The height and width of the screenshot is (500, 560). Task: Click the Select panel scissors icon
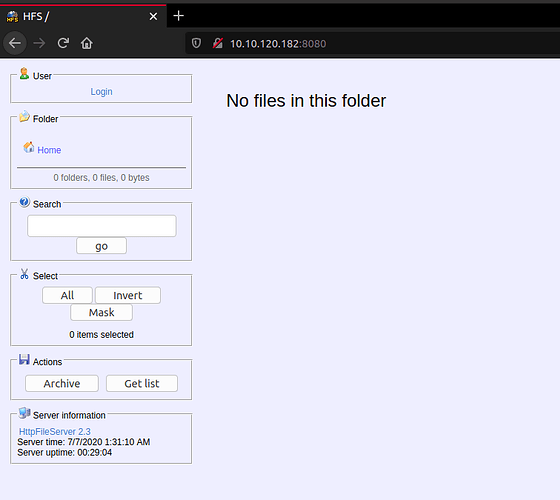coord(24,274)
